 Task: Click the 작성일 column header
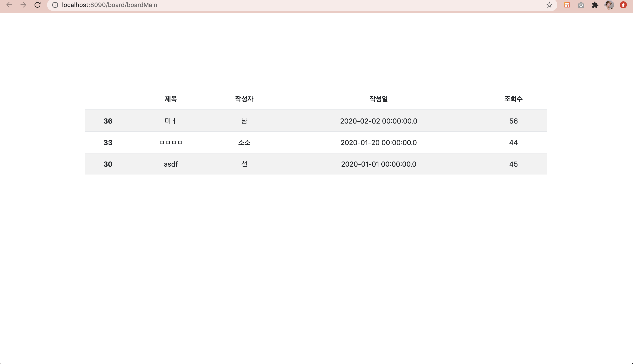click(x=378, y=99)
